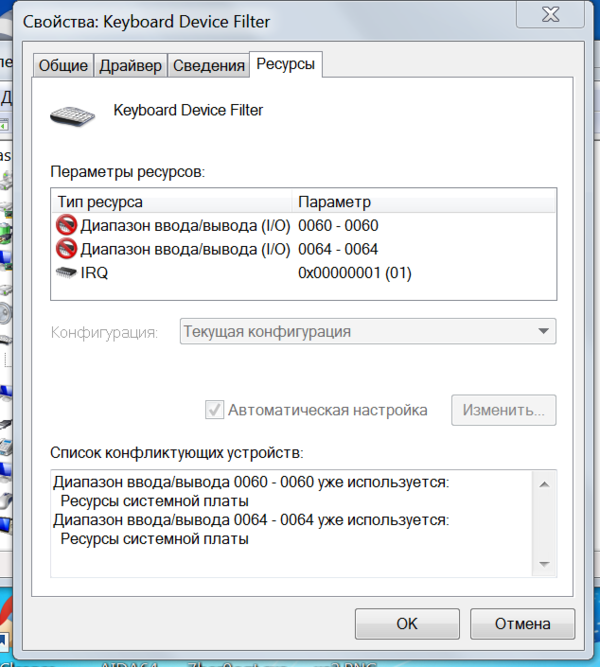Click the Отмена button

pyautogui.click(x=523, y=624)
